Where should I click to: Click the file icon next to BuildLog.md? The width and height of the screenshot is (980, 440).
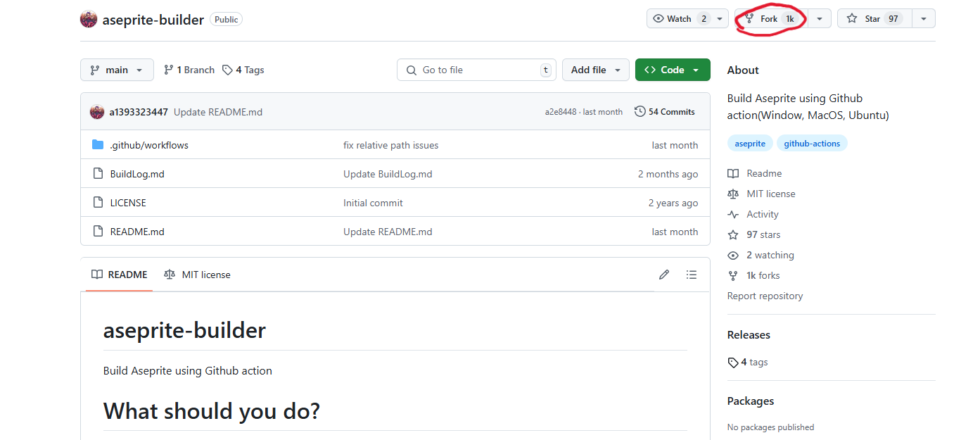click(98, 174)
